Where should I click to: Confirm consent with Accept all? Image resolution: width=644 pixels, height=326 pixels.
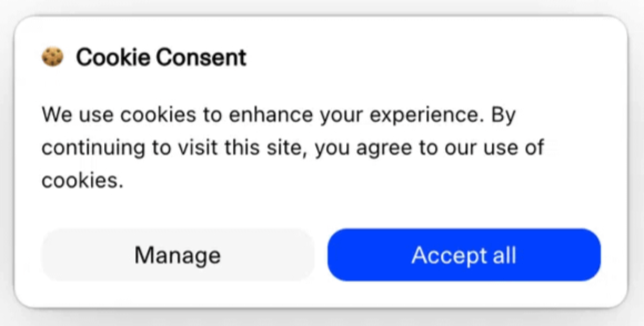click(464, 255)
